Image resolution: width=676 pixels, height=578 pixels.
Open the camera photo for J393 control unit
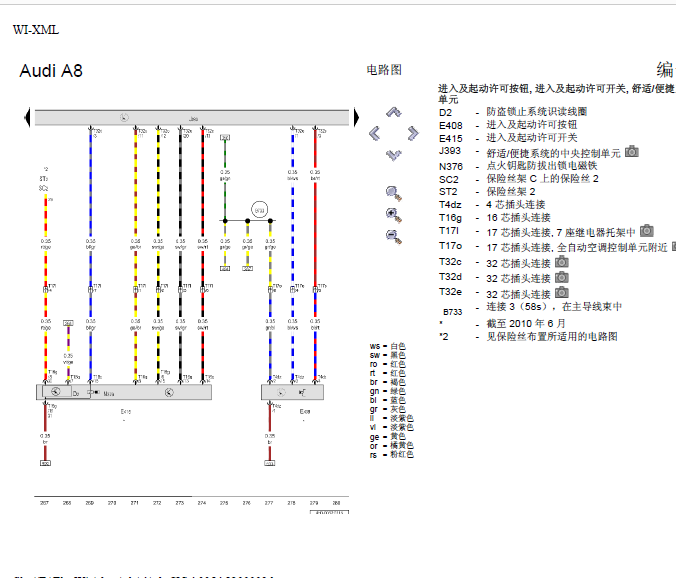632,151
